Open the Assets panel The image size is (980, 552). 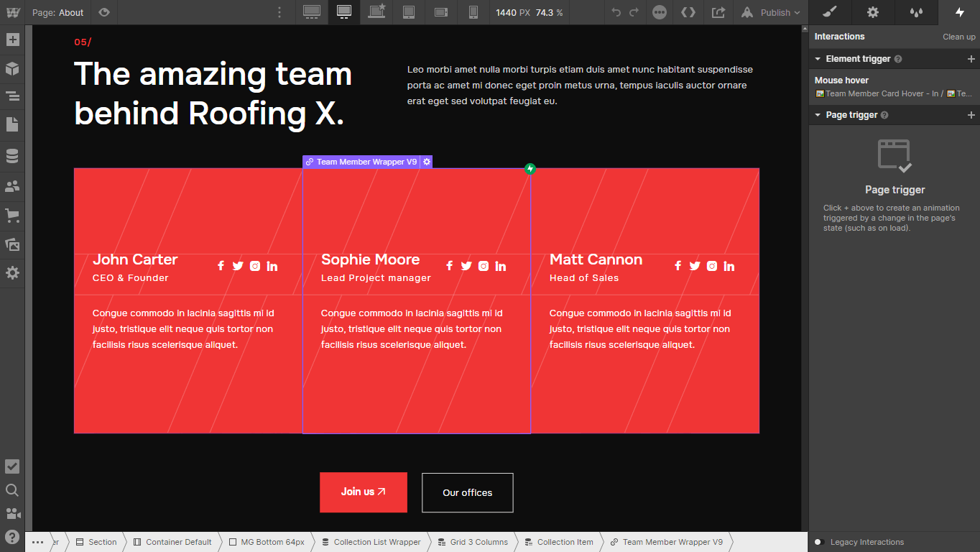[x=11, y=244]
